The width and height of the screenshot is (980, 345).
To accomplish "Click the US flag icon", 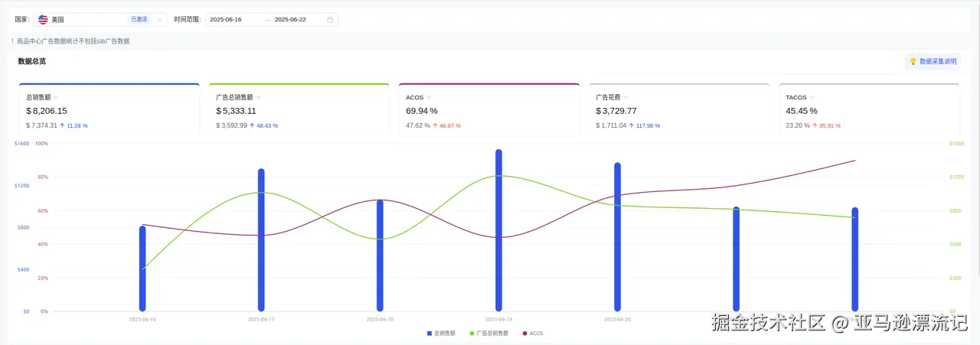I will pos(43,19).
